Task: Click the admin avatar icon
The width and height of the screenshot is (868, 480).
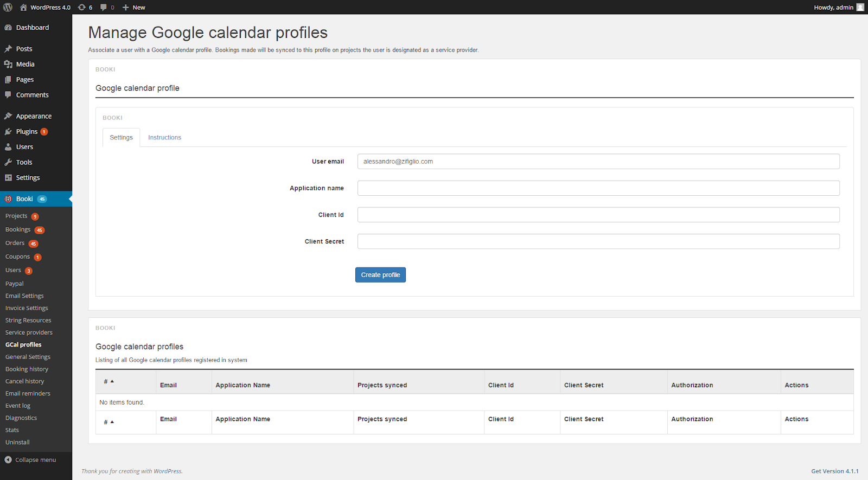Action: pos(860,7)
